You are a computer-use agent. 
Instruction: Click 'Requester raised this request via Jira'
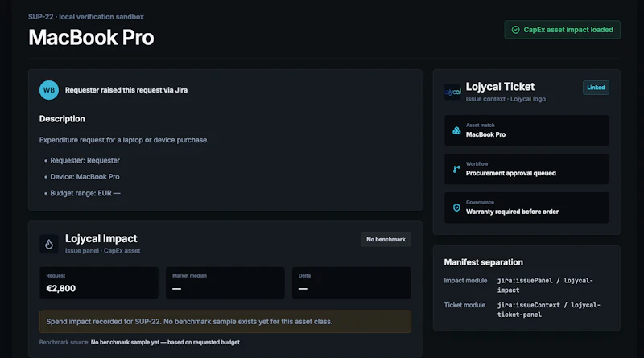pyautogui.click(x=126, y=90)
